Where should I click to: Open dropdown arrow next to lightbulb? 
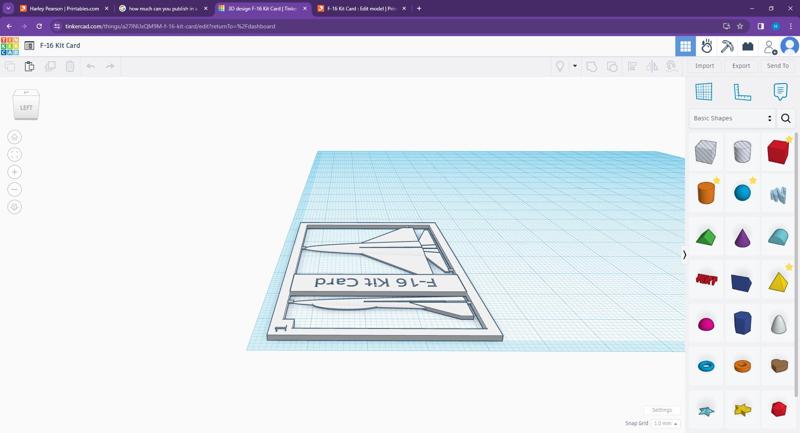pos(575,66)
